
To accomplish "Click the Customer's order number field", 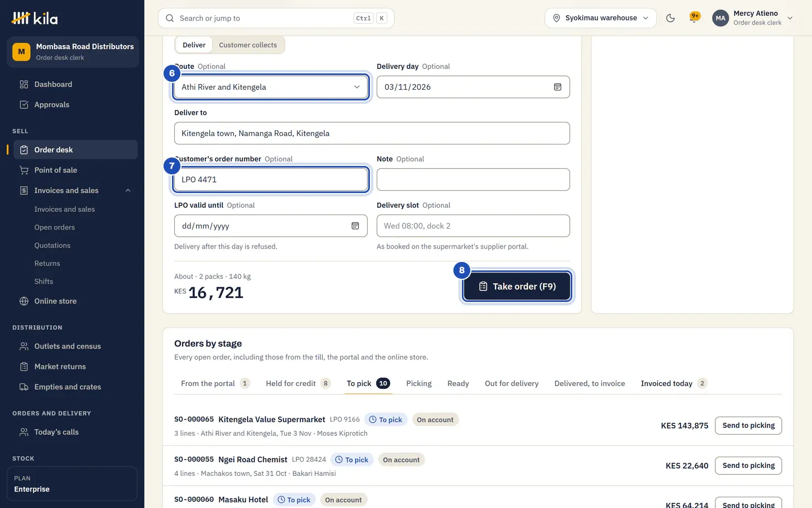I will point(271,179).
